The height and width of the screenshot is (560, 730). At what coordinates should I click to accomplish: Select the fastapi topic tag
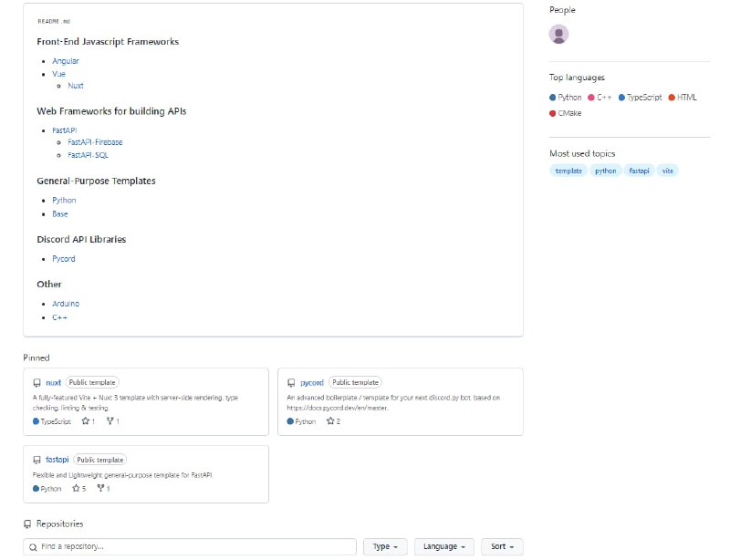point(640,171)
